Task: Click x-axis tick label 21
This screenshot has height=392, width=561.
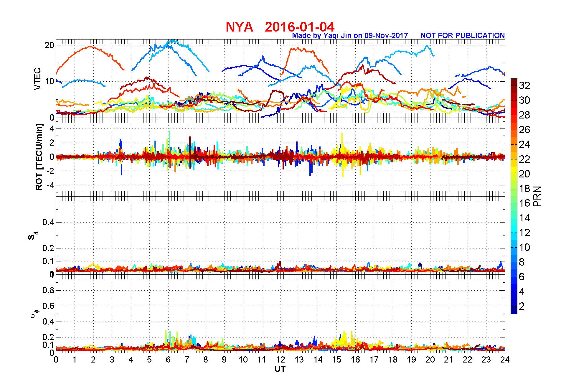Action: point(449,360)
